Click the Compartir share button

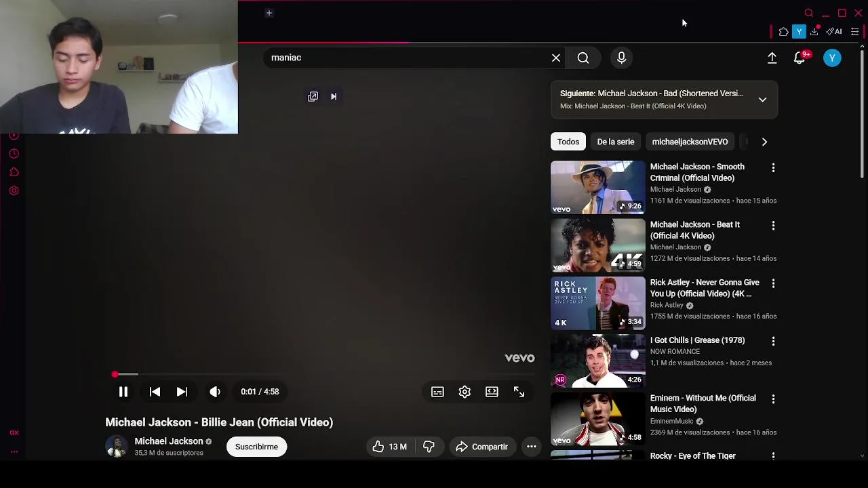tap(481, 447)
